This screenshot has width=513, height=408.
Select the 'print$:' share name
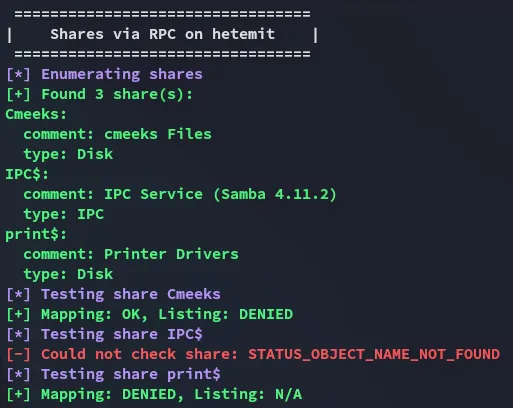coord(36,234)
